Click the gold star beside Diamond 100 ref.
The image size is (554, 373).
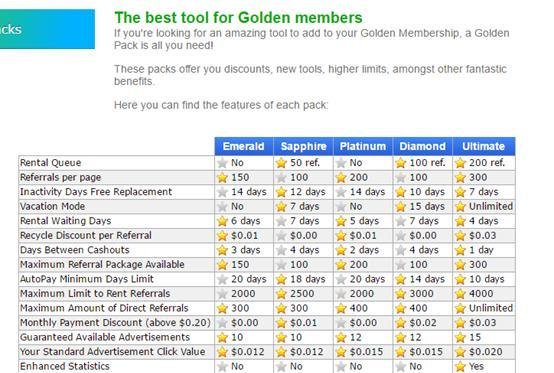click(x=401, y=163)
